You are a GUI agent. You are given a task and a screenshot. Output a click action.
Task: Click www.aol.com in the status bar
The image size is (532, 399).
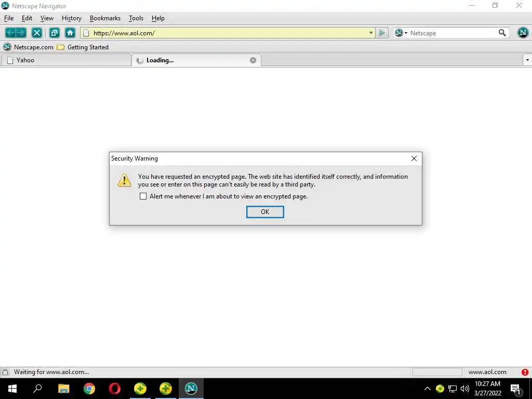pos(487,372)
